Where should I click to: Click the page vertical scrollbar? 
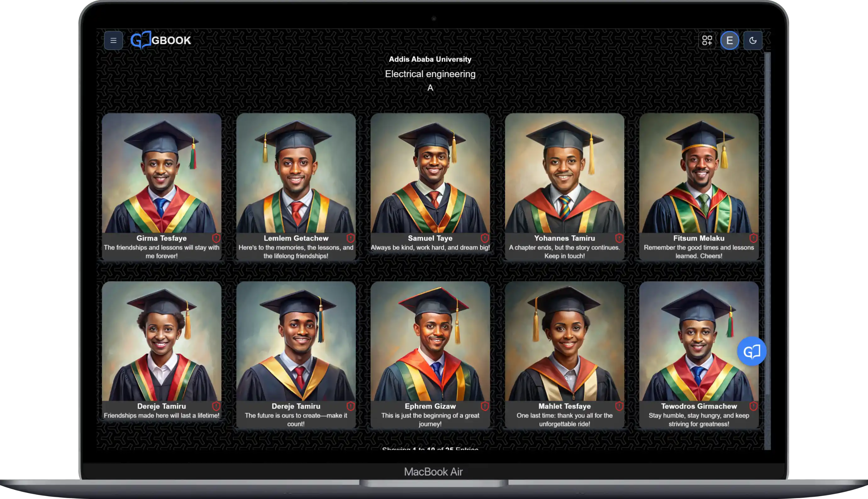click(x=767, y=223)
